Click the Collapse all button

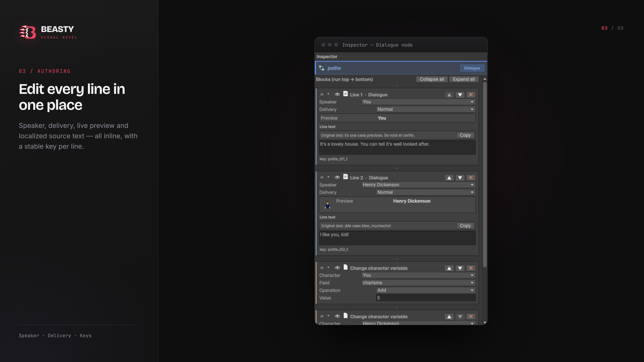coord(432,79)
